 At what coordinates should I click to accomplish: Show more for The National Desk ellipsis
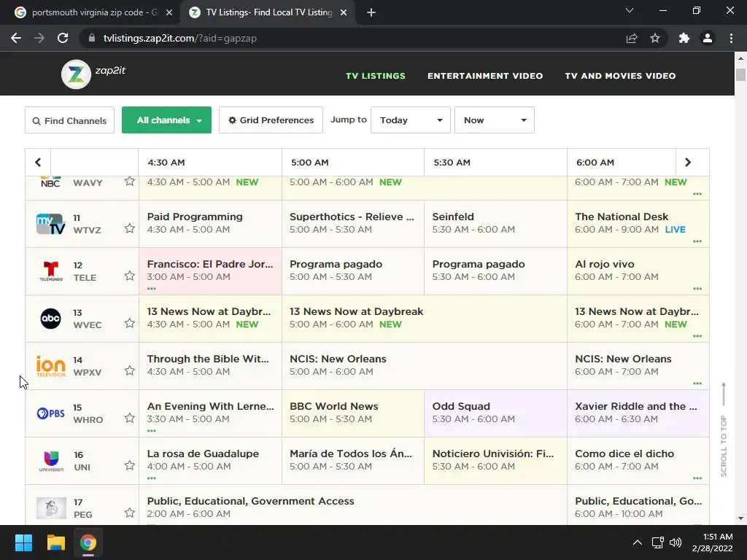[697, 241]
